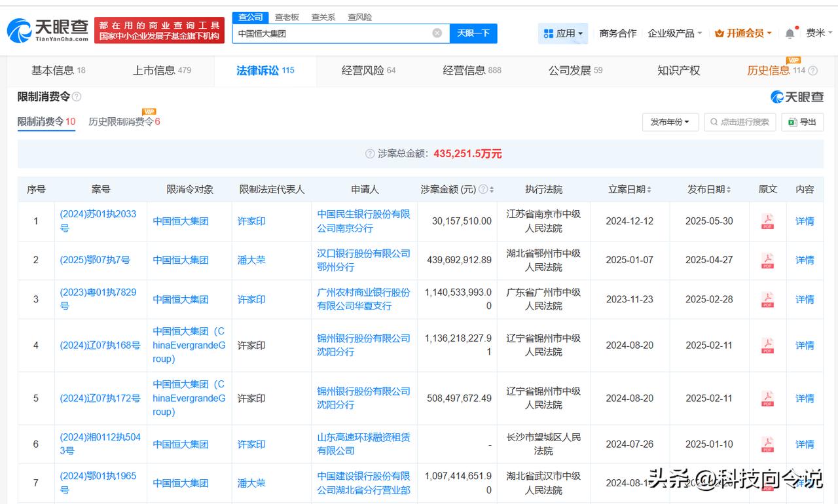The width and height of the screenshot is (838, 504).
Task: Click the 点击进行搜索 table search field
Action: click(740, 122)
